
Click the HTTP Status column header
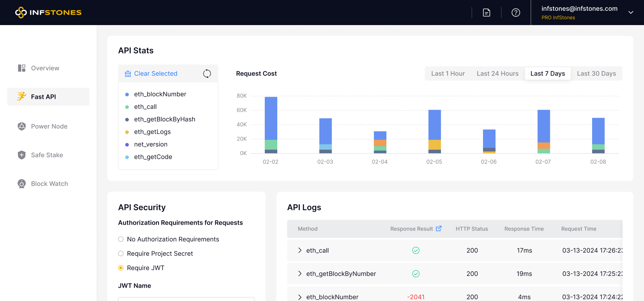pos(472,229)
